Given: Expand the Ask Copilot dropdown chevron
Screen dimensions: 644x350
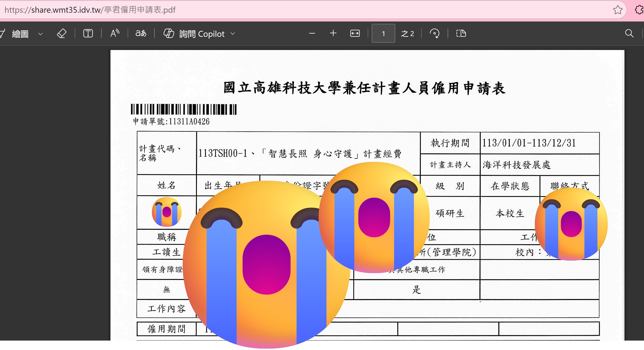Looking at the screenshot, I should [233, 33].
